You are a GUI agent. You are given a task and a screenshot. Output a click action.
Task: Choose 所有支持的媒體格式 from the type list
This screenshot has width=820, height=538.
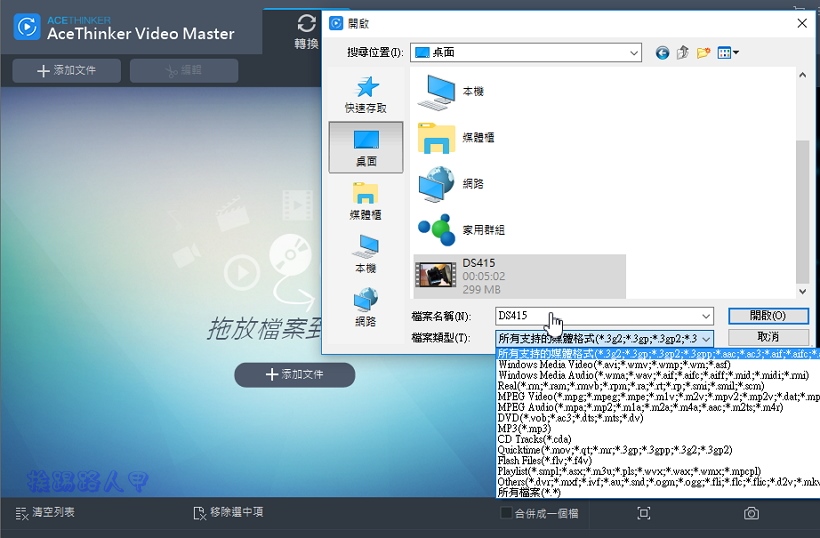pos(658,354)
